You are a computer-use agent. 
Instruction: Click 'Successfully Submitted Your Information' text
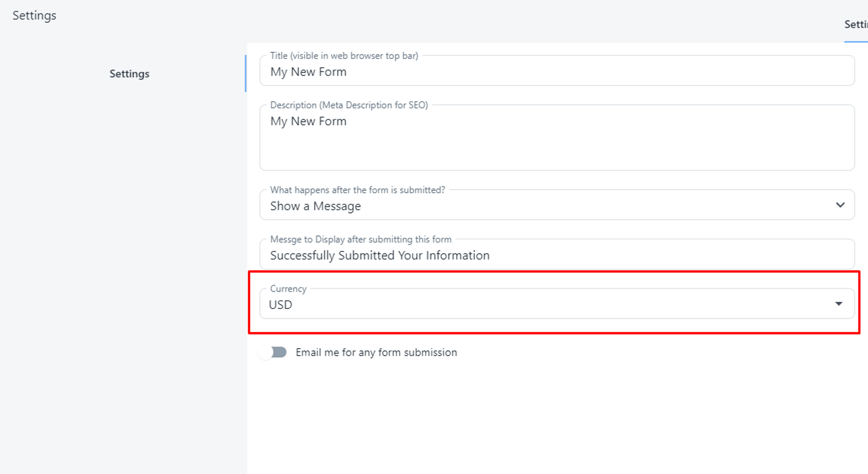380,256
